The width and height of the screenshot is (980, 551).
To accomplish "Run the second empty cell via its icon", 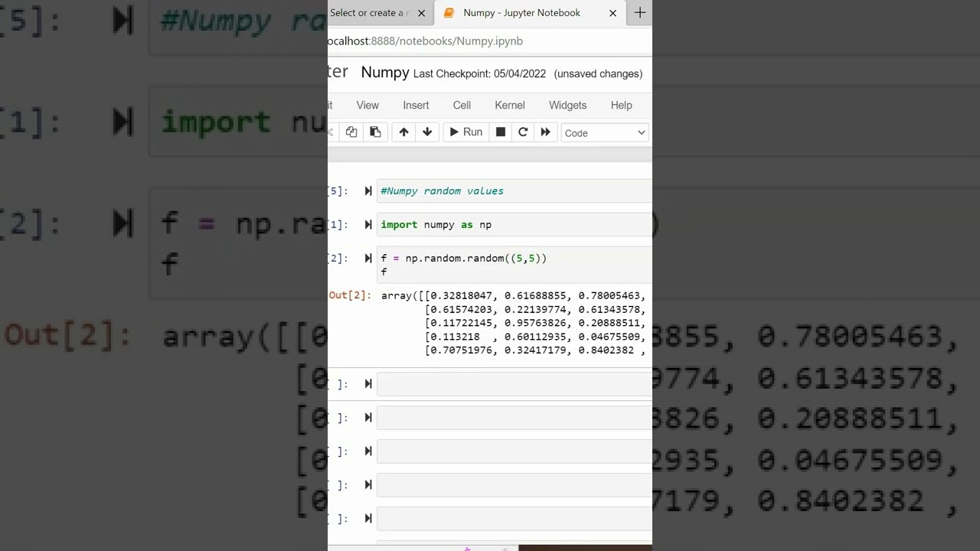I will coord(368,417).
